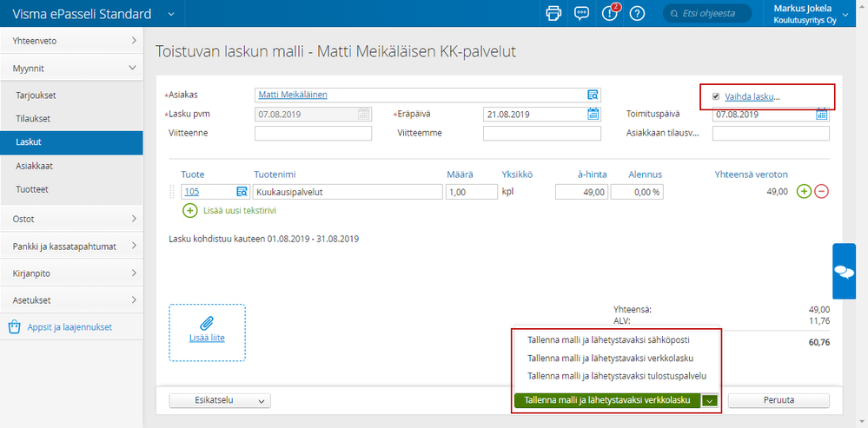Screen dimensions: 868x428
Task: Click the Määrä field showing 1,00
Action: click(471, 192)
